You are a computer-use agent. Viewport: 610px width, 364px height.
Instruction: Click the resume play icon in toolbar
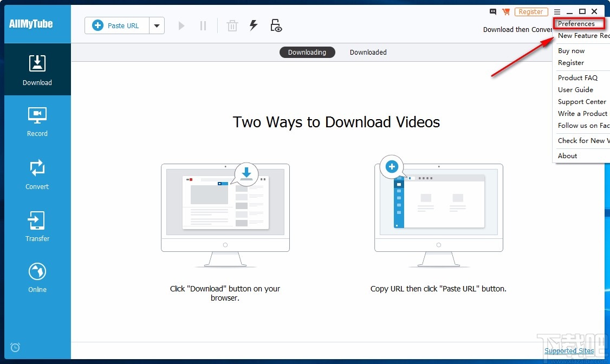[181, 25]
